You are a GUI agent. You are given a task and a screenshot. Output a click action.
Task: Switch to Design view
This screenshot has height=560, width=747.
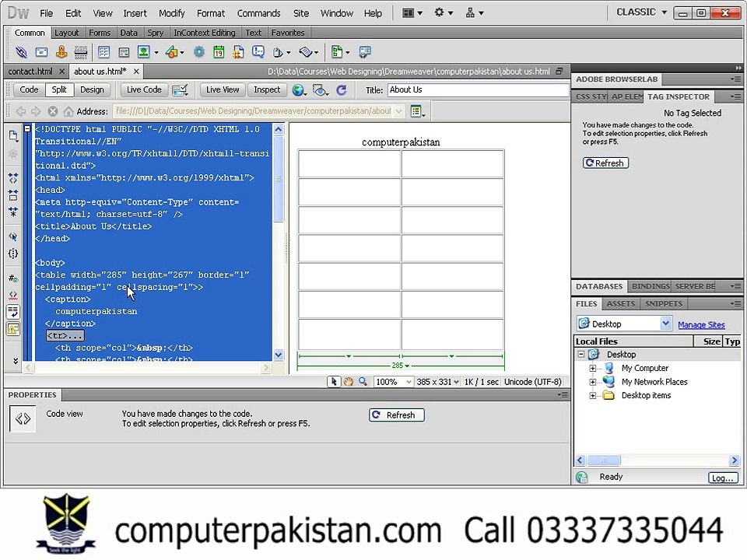coord(92,89)
